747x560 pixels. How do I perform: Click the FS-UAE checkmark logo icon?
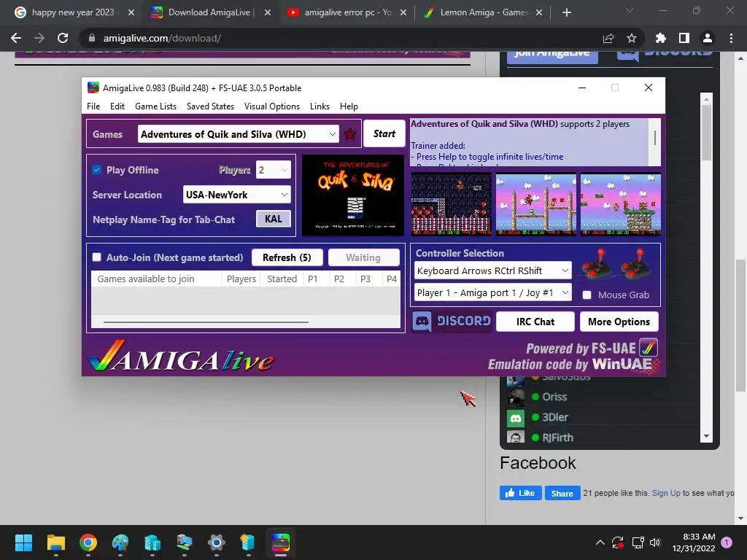(x=648, y=348)
